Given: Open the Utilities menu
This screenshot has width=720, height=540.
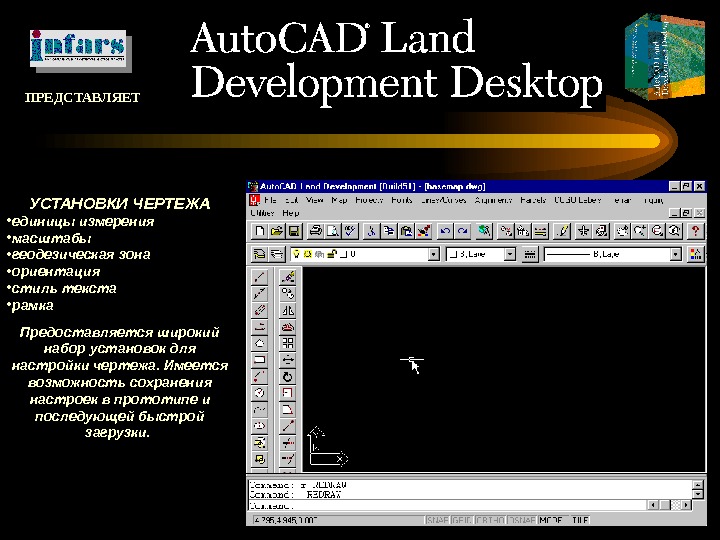Looking at the screenshot, I should (x=263, y=213).
